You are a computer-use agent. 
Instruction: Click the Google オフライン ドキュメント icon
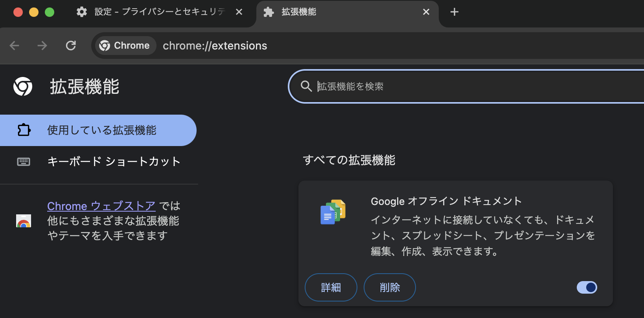coord(333,212)
